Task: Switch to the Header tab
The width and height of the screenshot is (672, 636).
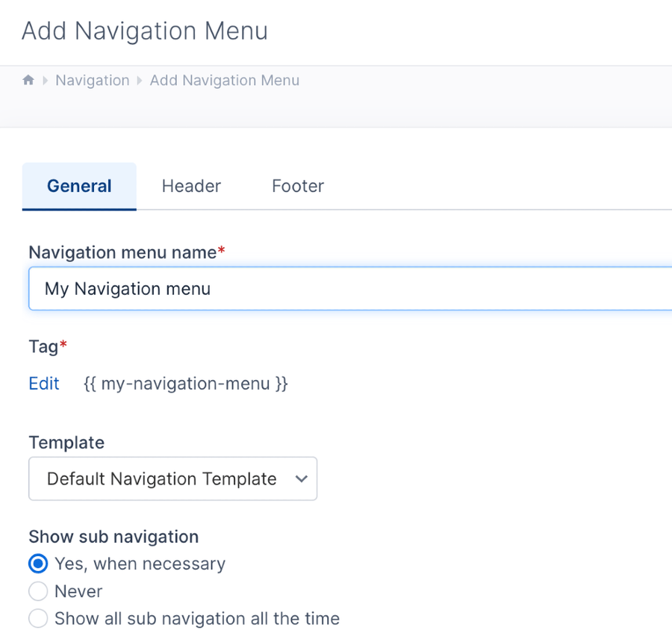Action: pos(190,186)
